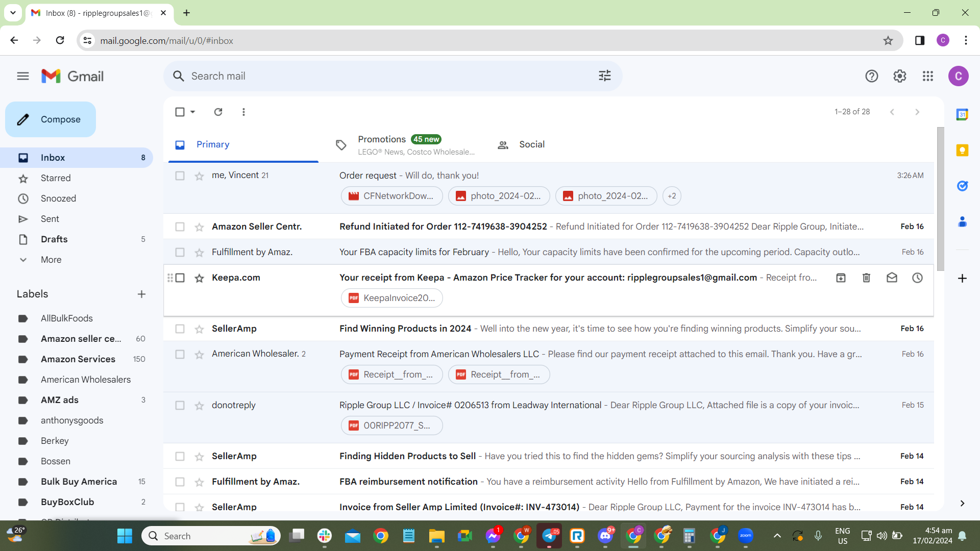
Task: Open the Chrome three-dot menu
Action: 966,40
